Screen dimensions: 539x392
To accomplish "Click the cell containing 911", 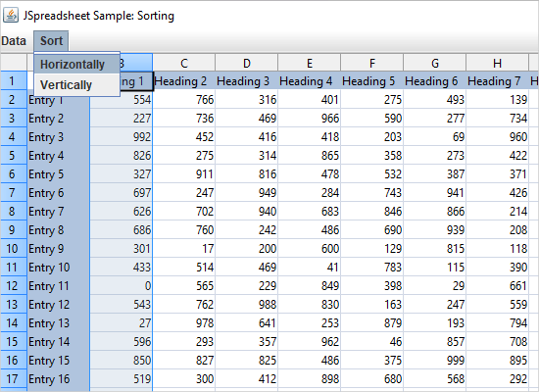I will click(184, 174).
